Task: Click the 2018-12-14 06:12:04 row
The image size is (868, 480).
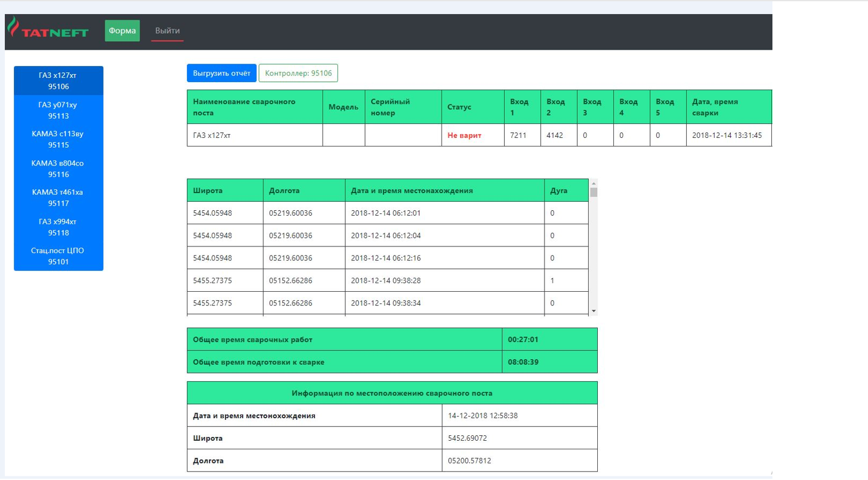Action: click(x=388, y=235)
